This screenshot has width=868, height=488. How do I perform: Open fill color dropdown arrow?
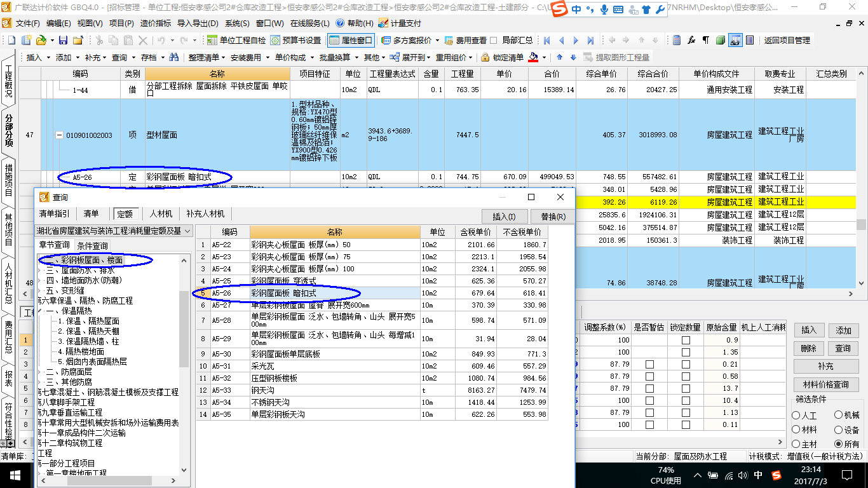click(x=545, y=57)
